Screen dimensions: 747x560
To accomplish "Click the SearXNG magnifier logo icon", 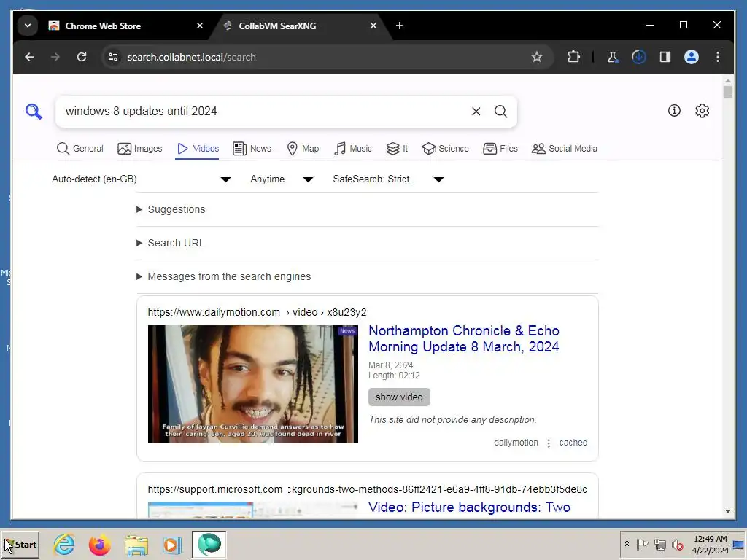I will click(34, 112).
